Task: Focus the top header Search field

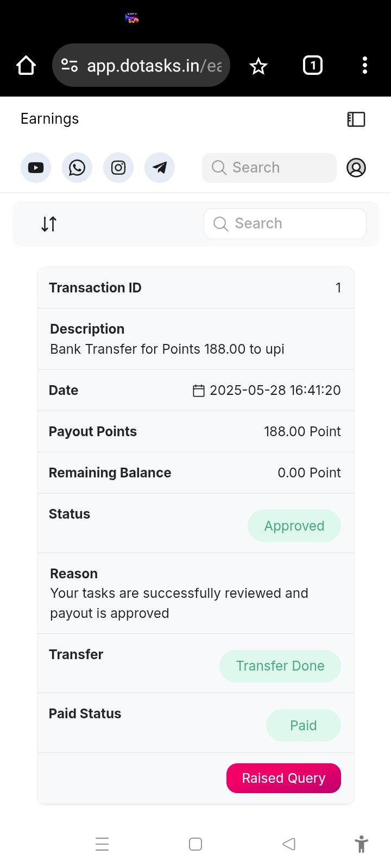Action: click(x=269, y=168)
